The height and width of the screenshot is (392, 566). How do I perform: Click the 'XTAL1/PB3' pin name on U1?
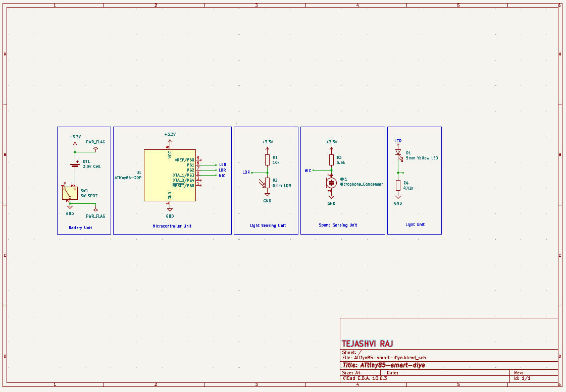pyautogui.click(x=183, y=175)
